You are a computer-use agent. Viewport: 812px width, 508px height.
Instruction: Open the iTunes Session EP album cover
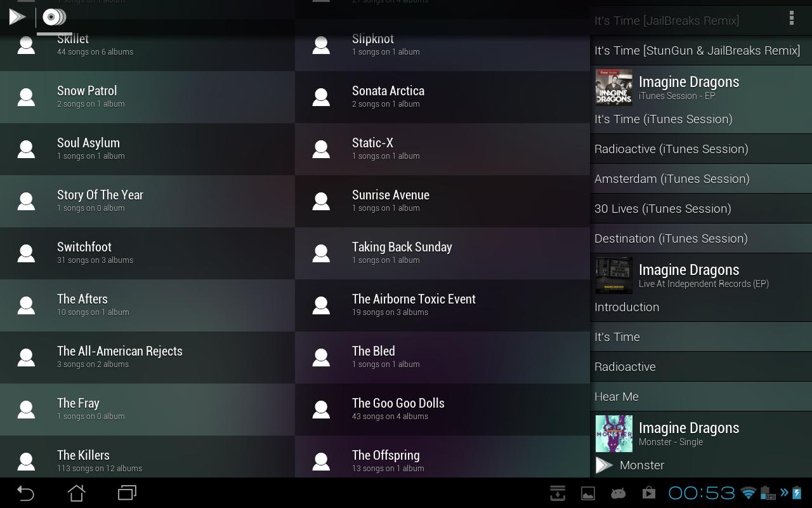click(614, 88)
